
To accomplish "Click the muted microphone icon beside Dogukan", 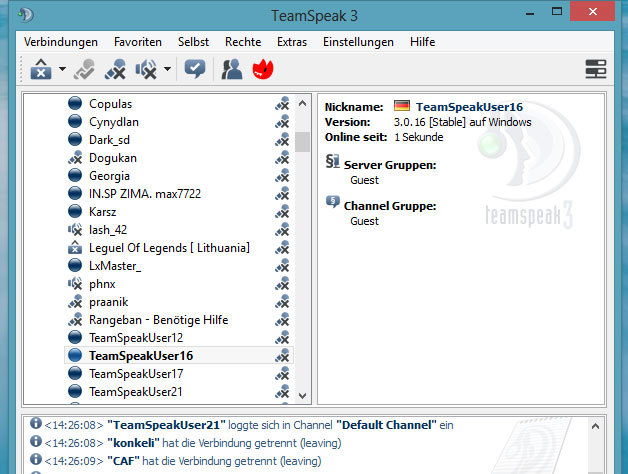I will click(75, 157).
